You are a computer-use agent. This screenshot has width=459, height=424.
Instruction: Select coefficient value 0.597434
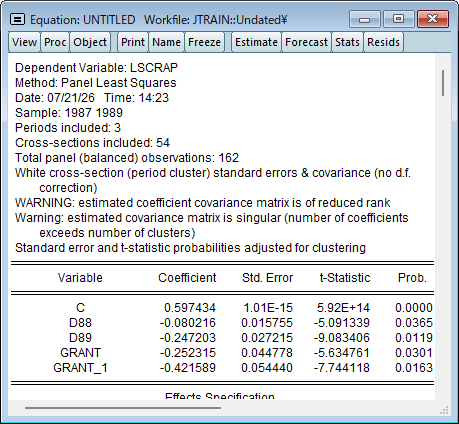click(x=190, y=308)
